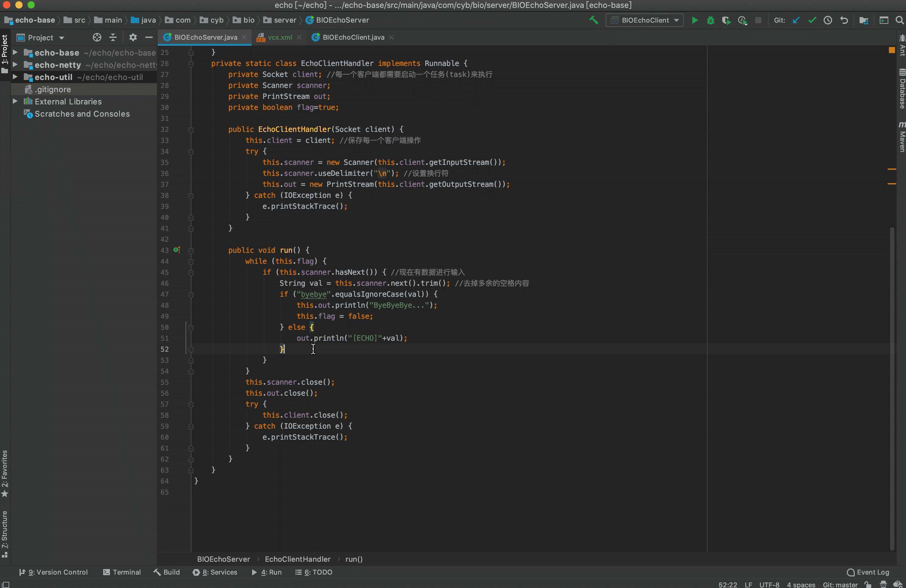906x588 pixels.
Task: Click the run() override gutter icon
Action: click(x=177, y=250)
